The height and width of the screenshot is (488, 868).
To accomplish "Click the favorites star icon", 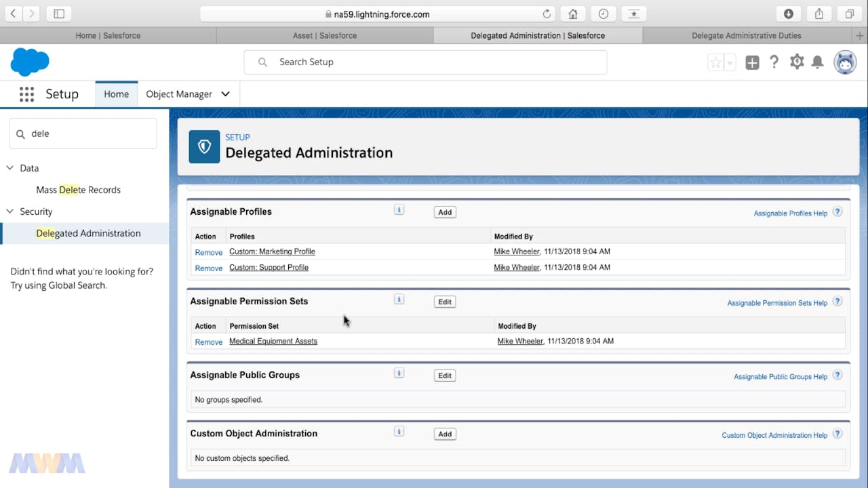I will (x=715, y=62).
